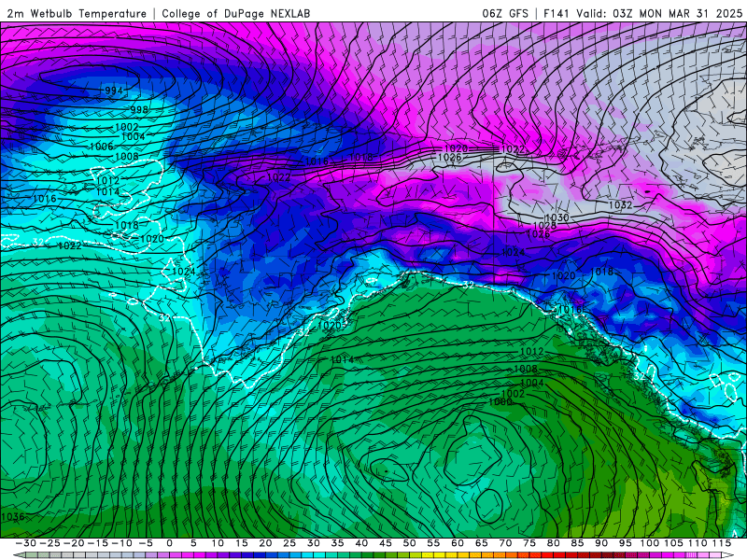Click the 90 color scale label

point(601,543)
